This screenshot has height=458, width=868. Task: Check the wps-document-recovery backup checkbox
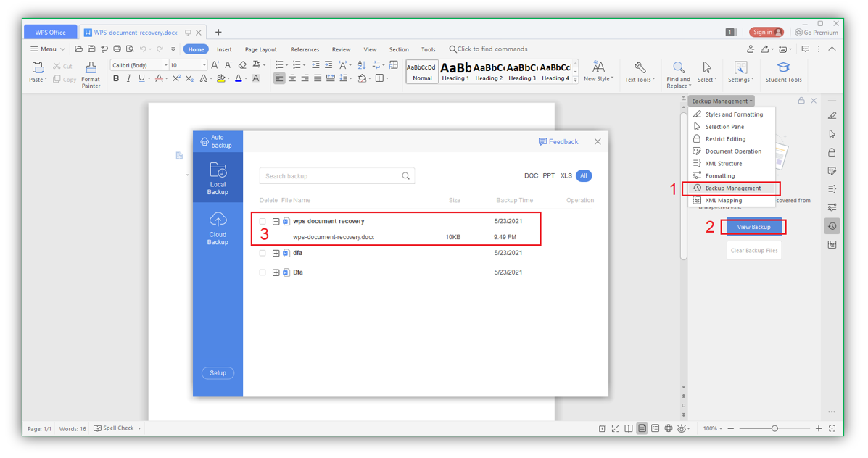click(x=263, y=221)
